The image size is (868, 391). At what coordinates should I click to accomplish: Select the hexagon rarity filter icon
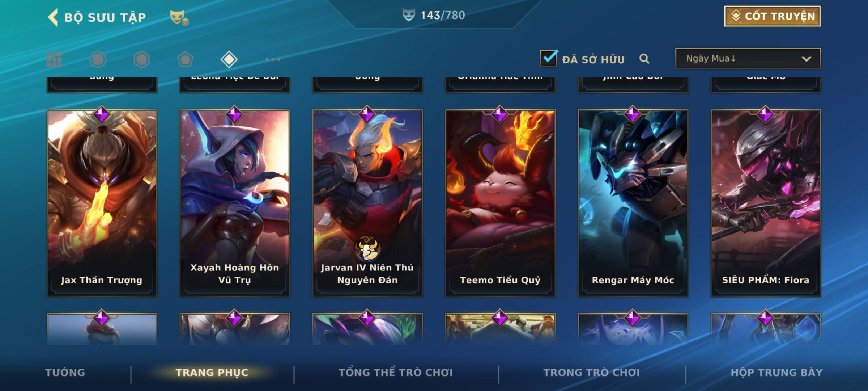point(141,59)
